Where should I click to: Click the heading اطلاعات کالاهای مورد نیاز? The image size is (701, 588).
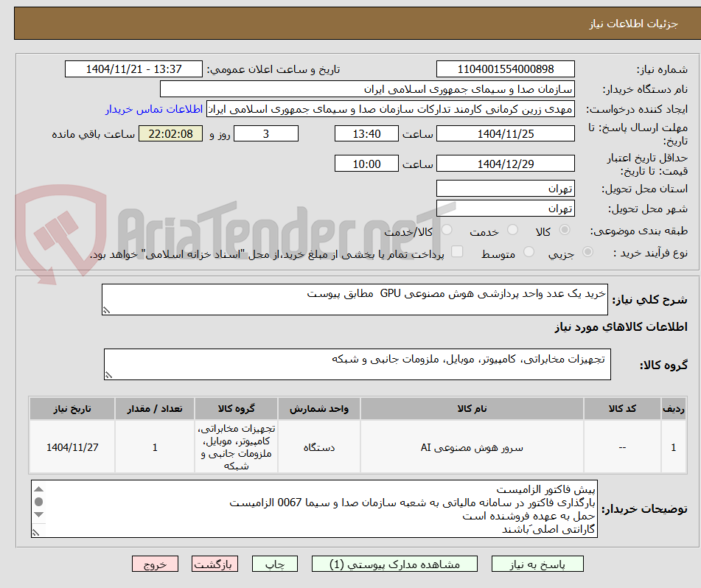[621, 326]
